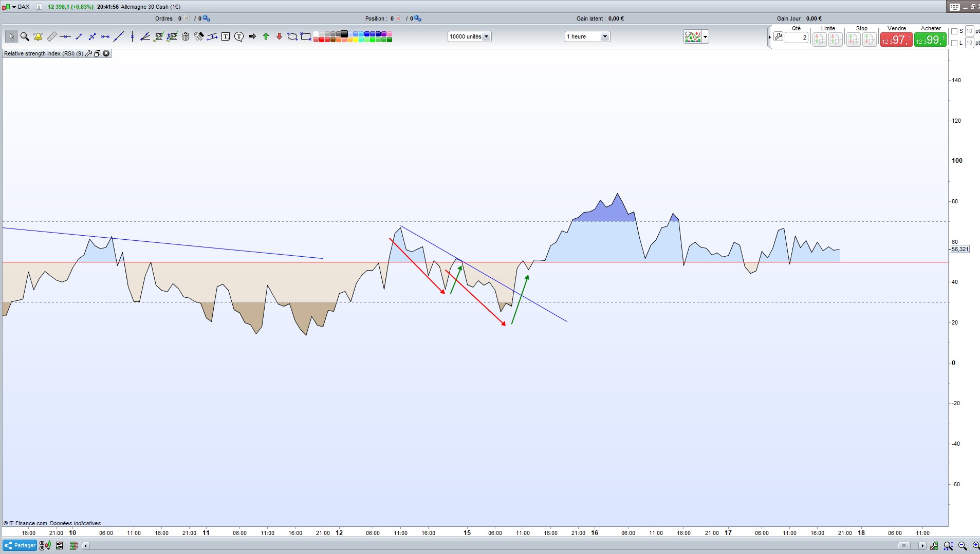Open the DAX instrument dropdown arrow
The width and height of the screenshot is (980, 554).
pyautogui.click(x=14, y=7)
